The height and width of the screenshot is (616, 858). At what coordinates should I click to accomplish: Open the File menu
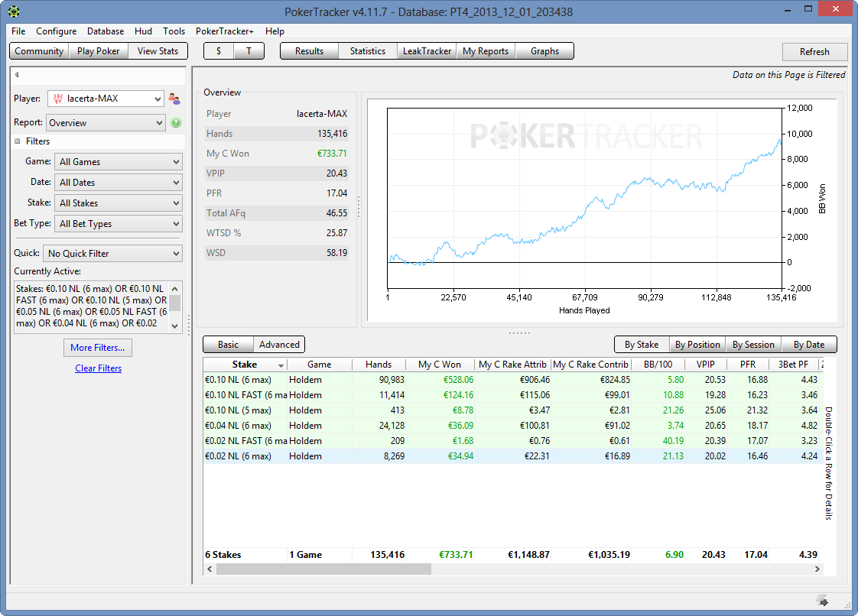coord(18,31)
